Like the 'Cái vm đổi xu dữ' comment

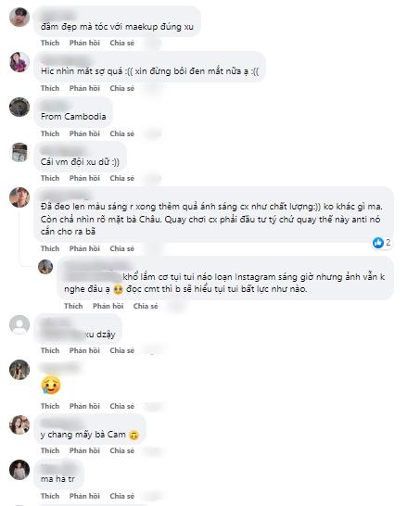(x=50, y=178)
